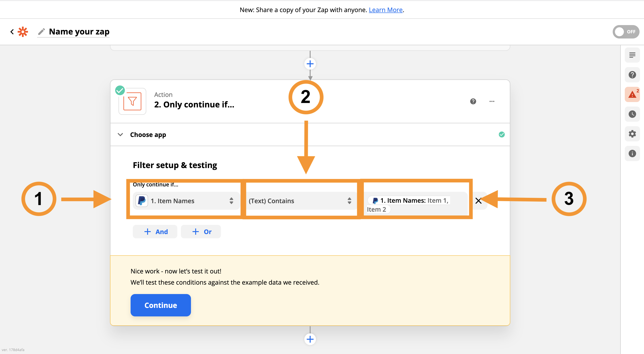Click the filter step funnel icon
Screen dimensions: 644x354
click(132, 101)
